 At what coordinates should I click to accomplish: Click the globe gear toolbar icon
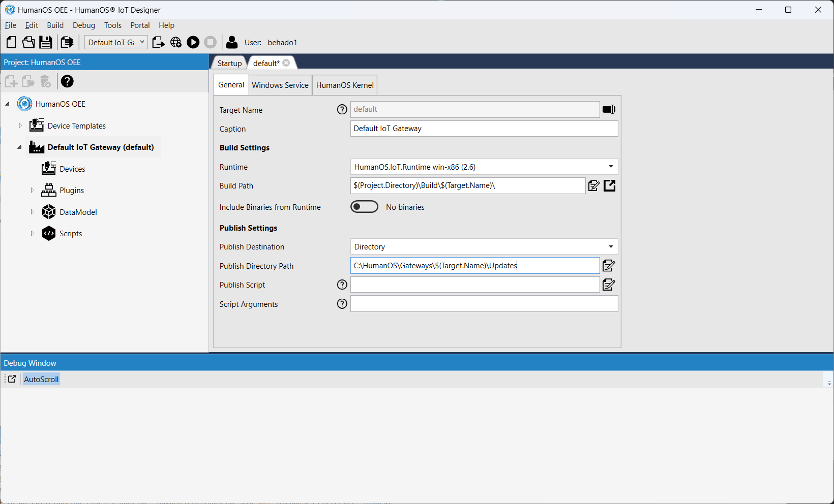(x=176, y=42)
